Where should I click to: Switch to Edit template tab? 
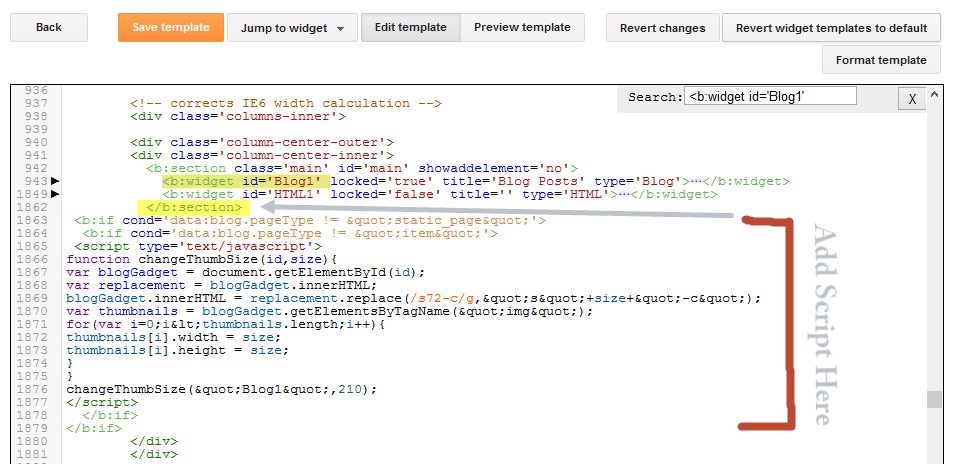coord(410,27)
